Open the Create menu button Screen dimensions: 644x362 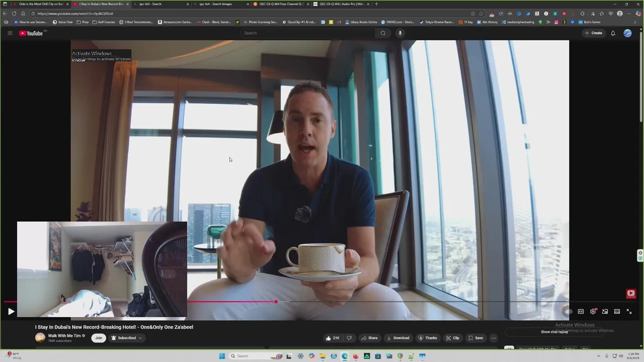[x=593, y=33]
